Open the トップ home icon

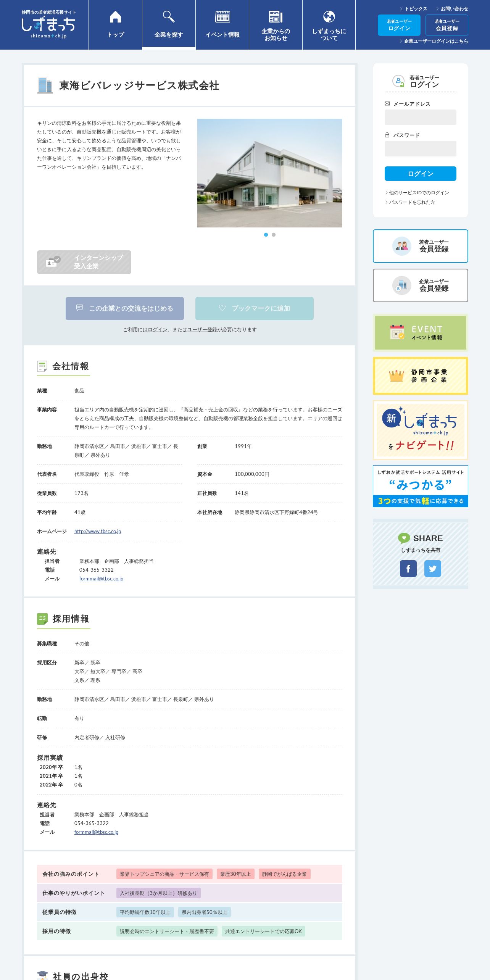coord(115,17)
